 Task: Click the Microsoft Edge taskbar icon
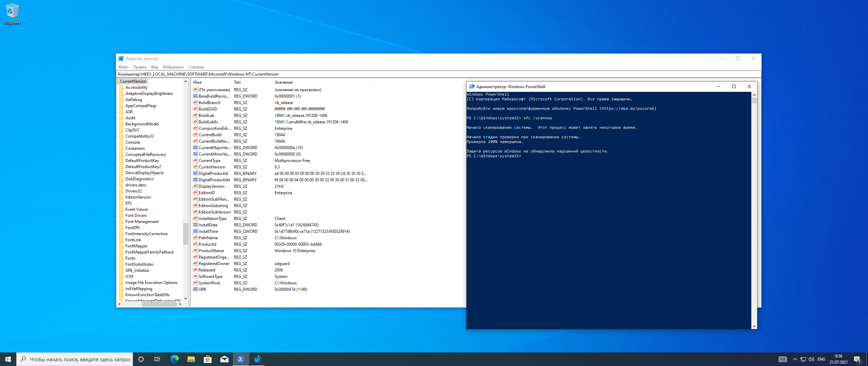click(x=174, y=359)
